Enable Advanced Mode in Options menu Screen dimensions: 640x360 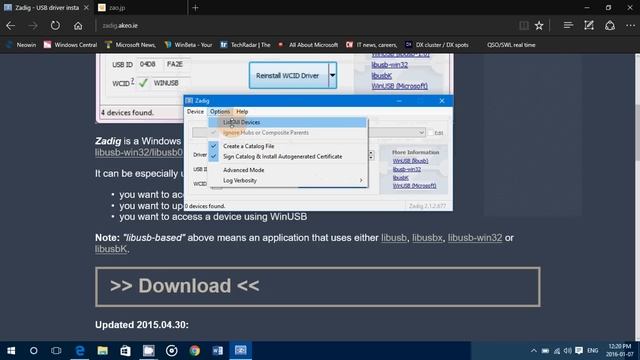click(287, 170)
